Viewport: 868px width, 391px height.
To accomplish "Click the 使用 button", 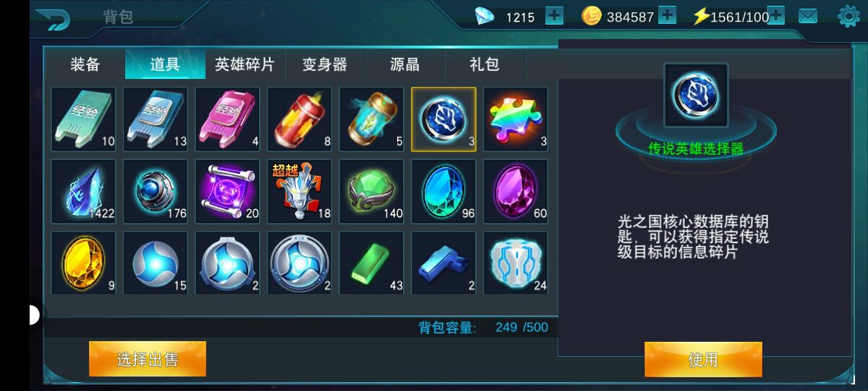I will pyautogui.click(x=703, y=359).
